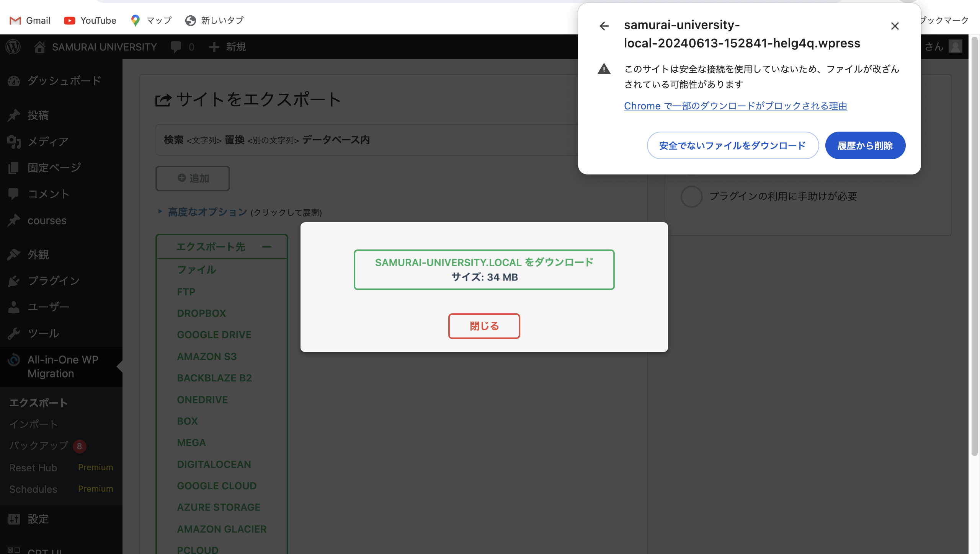Open Gmail from the bookmarks bar

[29, 20]
